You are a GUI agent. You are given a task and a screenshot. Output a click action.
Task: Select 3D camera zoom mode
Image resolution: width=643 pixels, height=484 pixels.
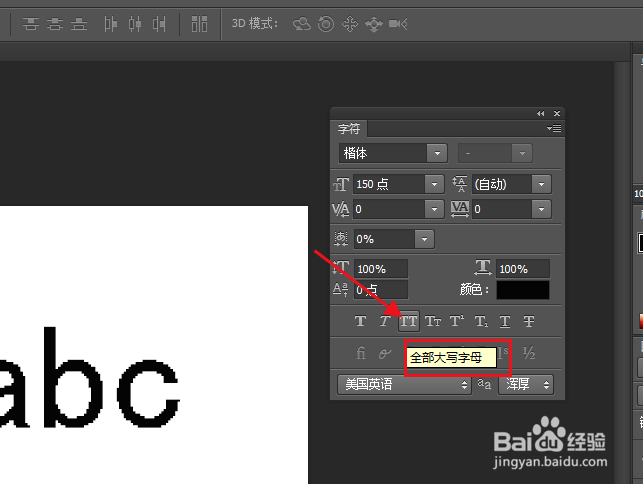pyautogui.click(x=398, y=24)
